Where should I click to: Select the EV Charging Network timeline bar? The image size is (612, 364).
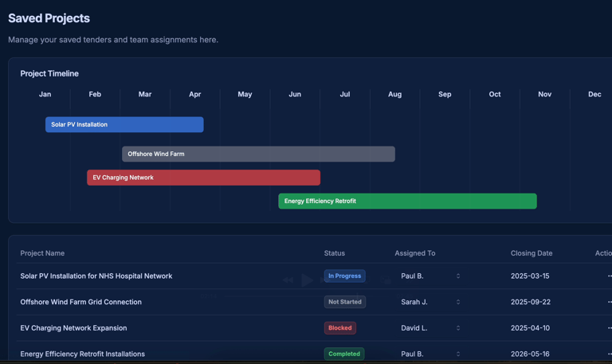coord(203,178)
